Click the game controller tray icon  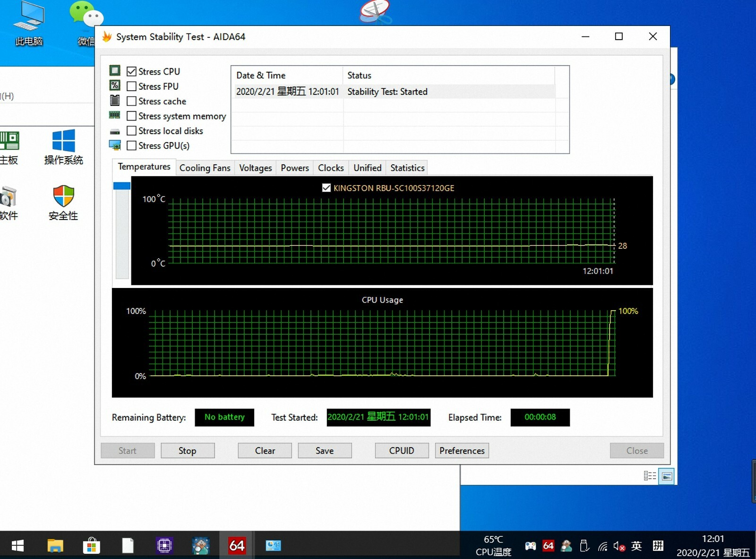tap(531, 546)
